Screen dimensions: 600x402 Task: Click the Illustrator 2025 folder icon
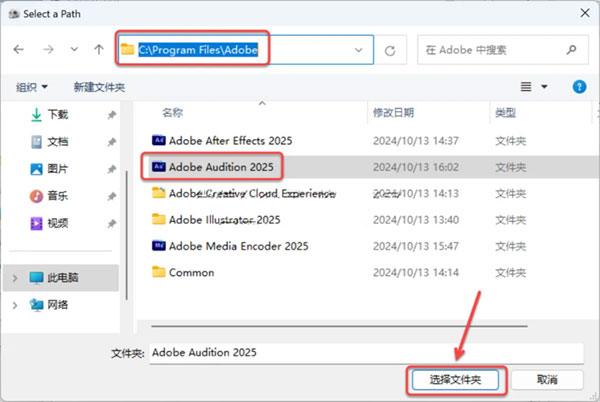(159, 219)
